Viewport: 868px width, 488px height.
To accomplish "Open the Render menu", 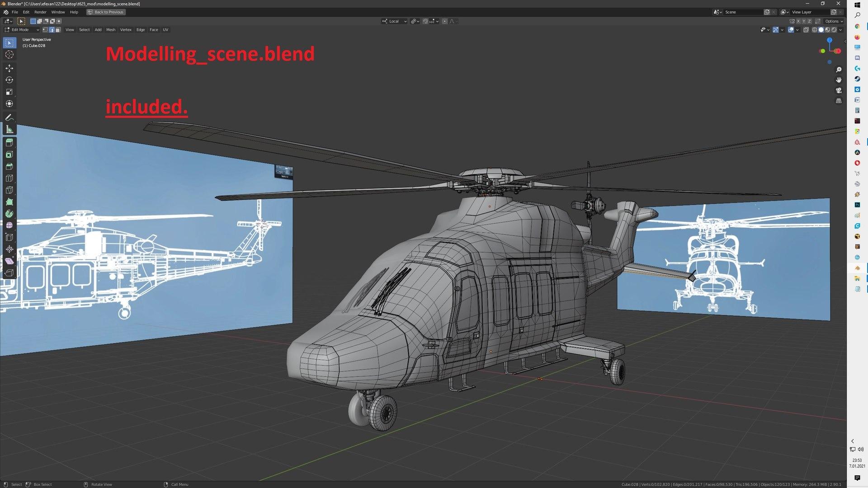I will click(x=40, y=12).
